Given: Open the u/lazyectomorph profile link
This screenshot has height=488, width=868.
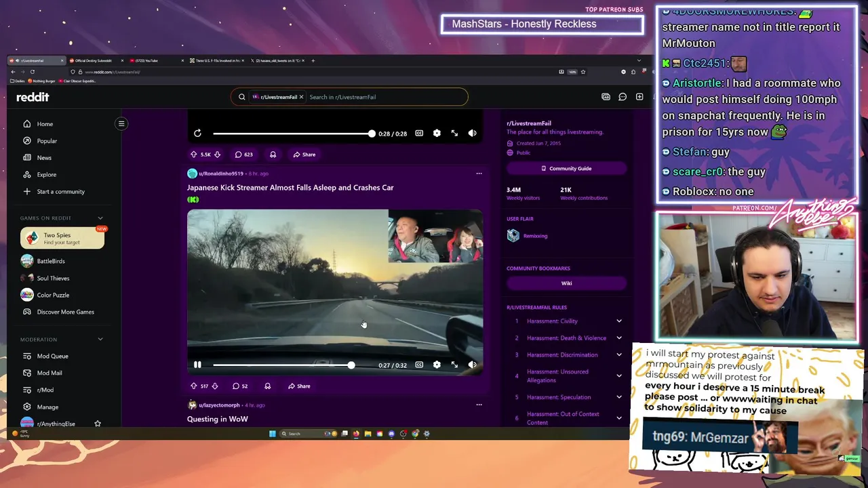Looking at the screenshot, I should pos(219,405).
